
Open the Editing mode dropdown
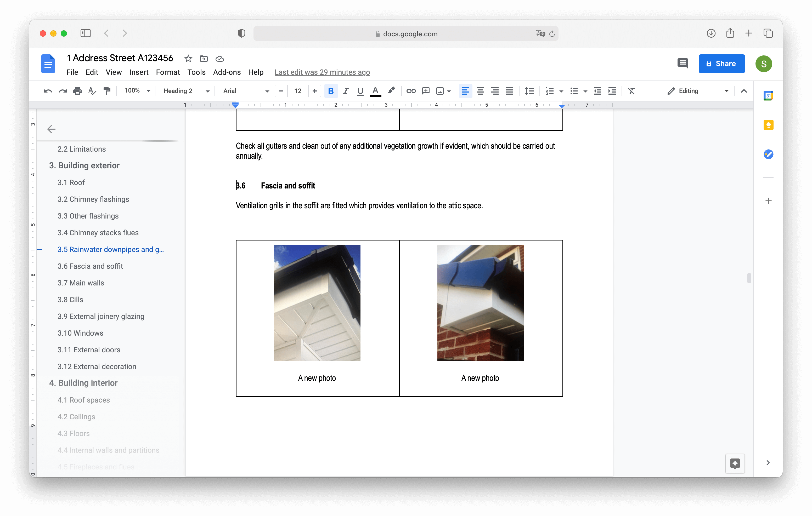698,91
